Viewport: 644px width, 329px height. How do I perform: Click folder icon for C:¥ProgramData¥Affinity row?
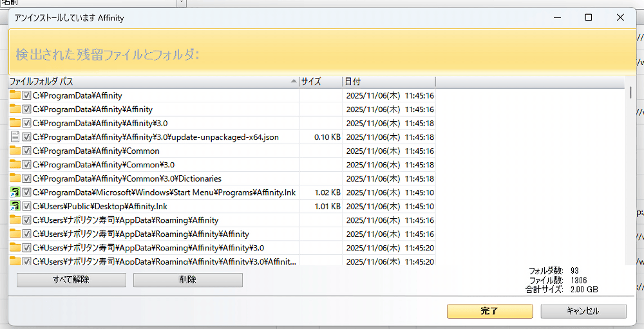coord(15,95)
